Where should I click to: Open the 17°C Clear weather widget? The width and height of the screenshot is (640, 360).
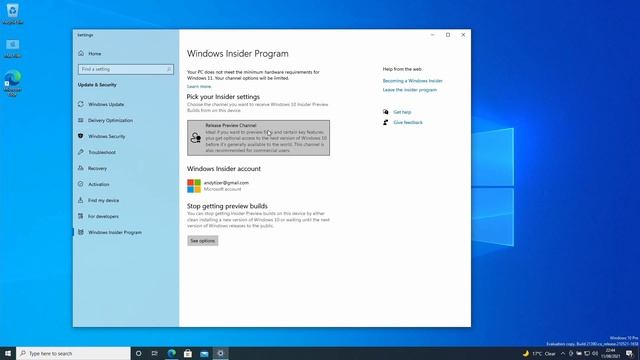[x=539, y=353]
